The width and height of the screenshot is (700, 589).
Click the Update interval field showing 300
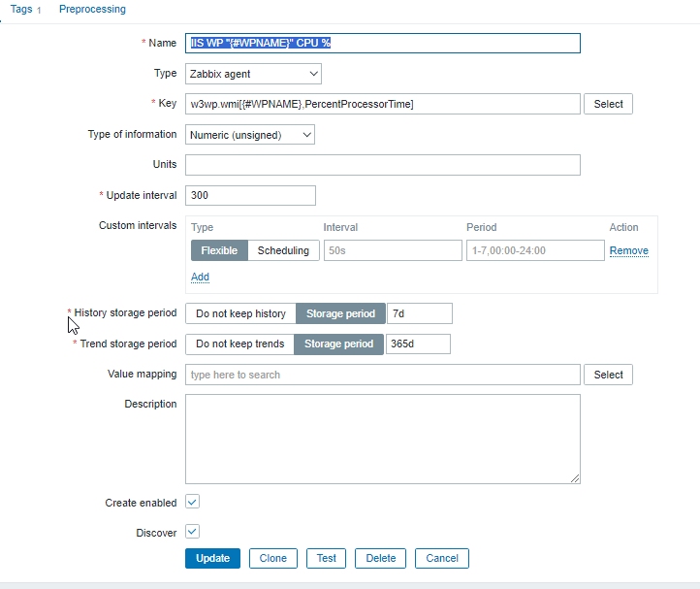[x=250, y=195]
